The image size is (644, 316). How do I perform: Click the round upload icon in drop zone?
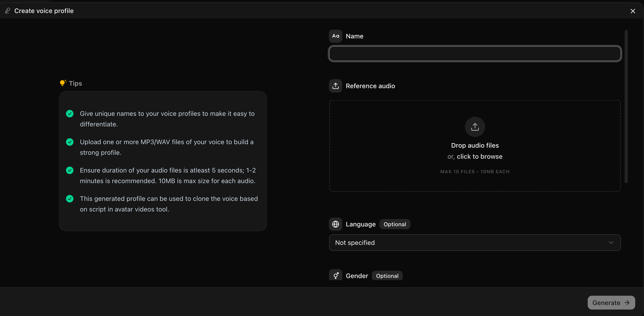[x=475, y=127]
